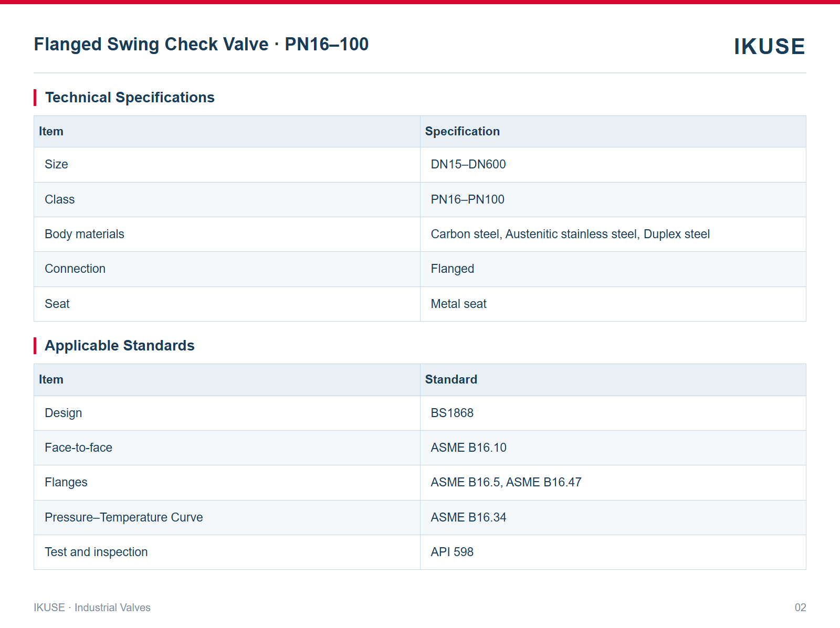
Task: Select the 'PN16–PN100' value
Action: pyautogui.click(x=467, y=199)
